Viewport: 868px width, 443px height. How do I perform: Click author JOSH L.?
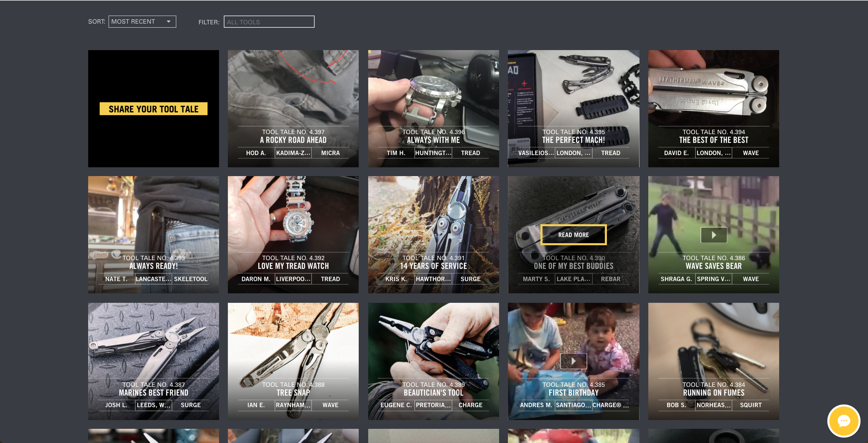(x=116, y=405)
